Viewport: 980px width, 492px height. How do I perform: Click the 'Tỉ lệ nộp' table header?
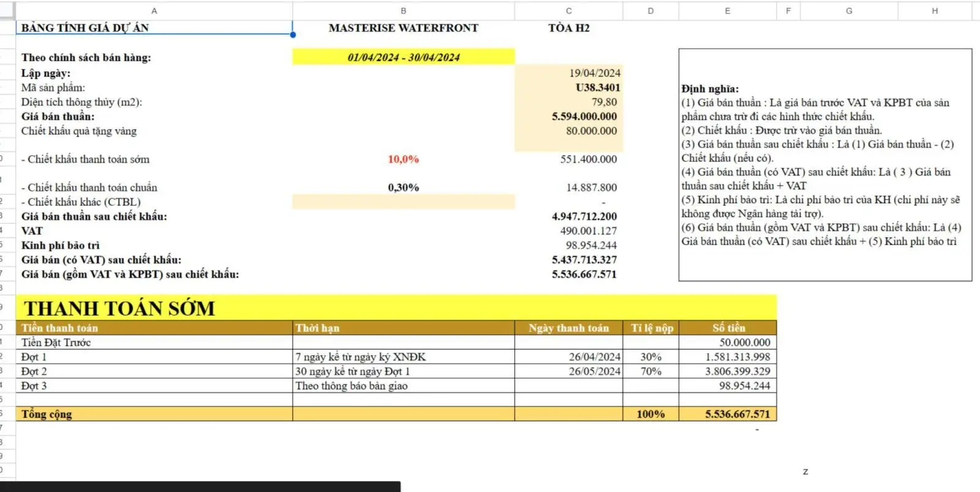(x=650, y=328)
